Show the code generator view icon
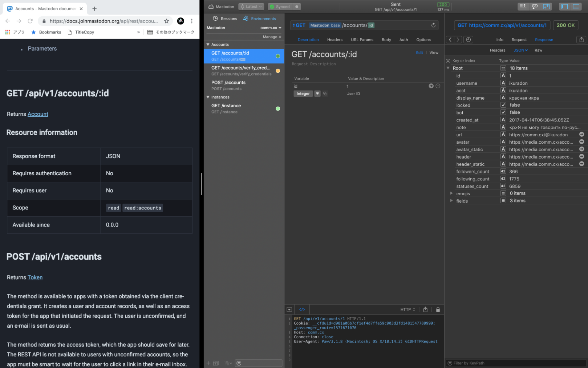 [302, 309]
